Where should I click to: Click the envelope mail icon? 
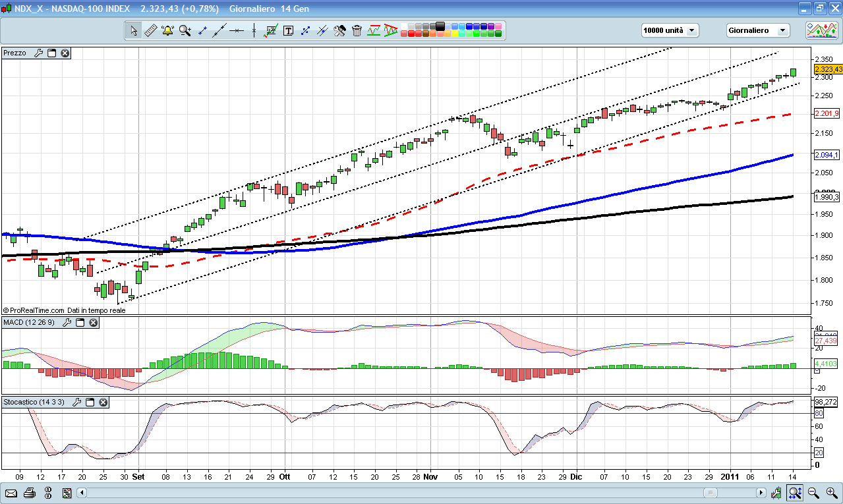tap(11, 493)
